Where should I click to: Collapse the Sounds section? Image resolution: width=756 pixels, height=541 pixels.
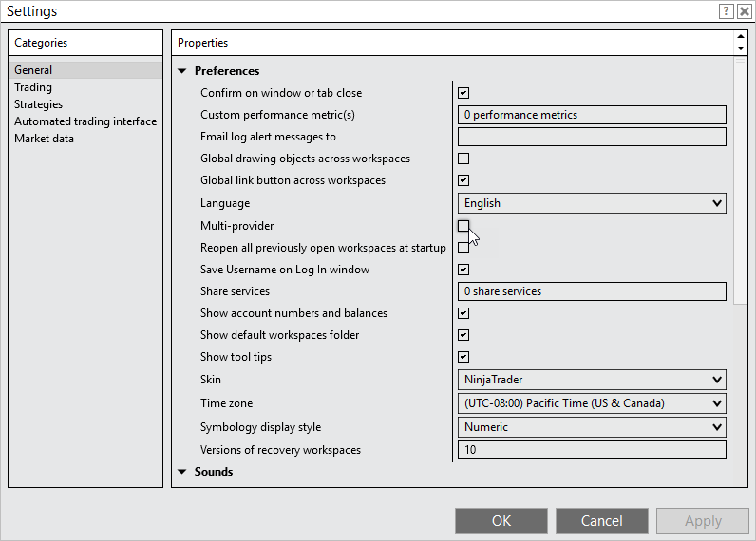(x=182, y=472)
